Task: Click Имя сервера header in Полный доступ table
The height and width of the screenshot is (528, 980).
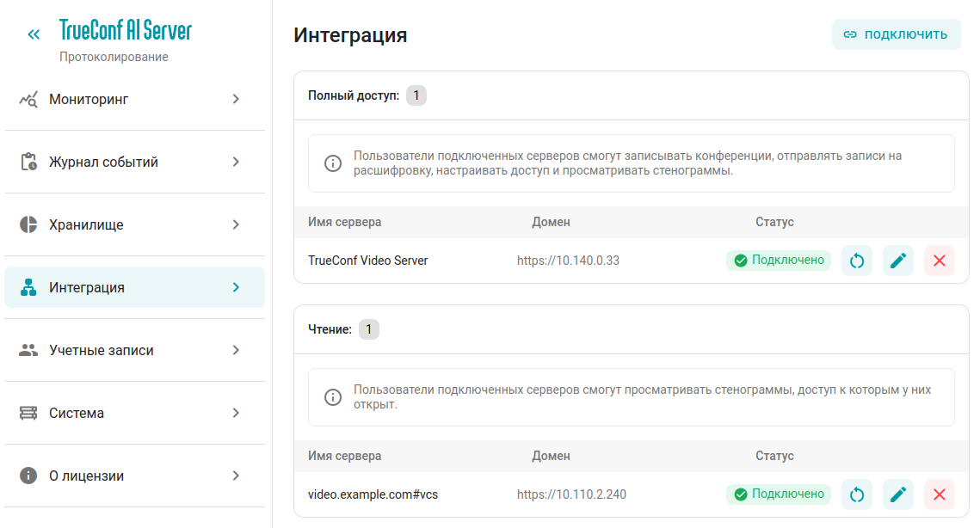Action: (344, 222)
